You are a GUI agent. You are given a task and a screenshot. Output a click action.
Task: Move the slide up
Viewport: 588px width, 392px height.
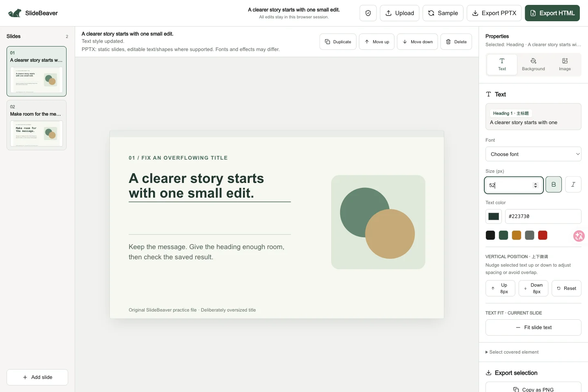376,42
